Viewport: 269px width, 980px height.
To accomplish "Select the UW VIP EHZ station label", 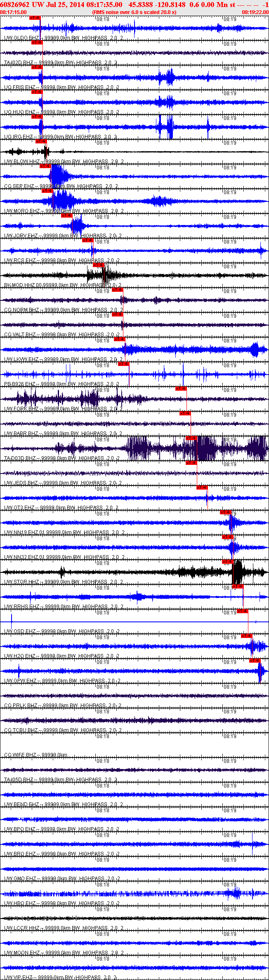I will (x=19, y=978).
